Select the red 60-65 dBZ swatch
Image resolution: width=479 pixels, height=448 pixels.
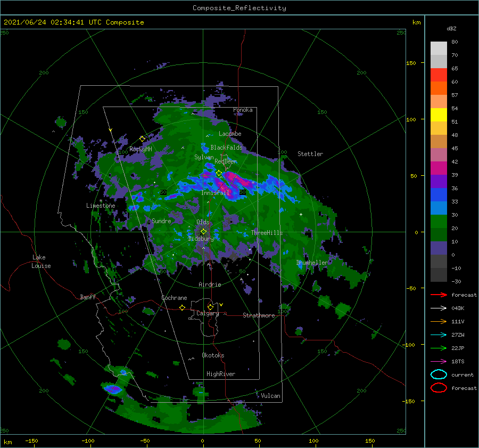pos(439,75)
